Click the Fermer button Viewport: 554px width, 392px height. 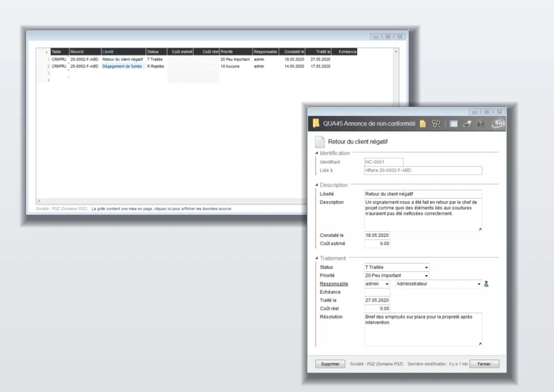click(484, 364)
